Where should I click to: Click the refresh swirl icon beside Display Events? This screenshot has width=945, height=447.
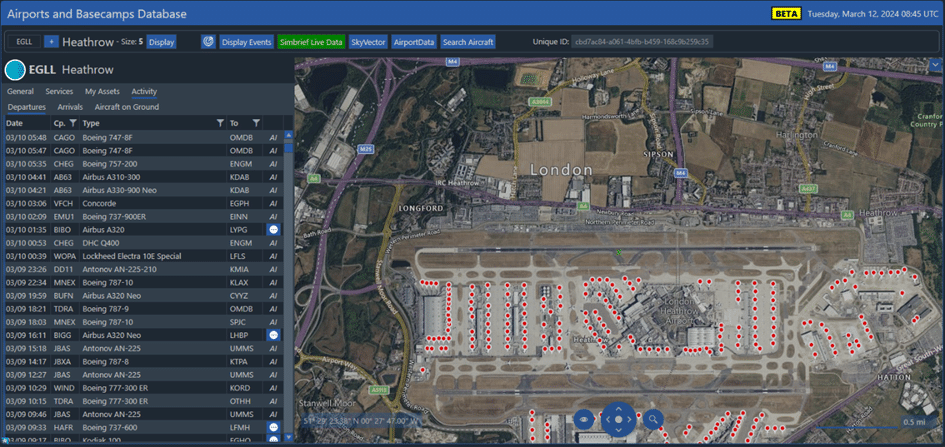(208, 42)
